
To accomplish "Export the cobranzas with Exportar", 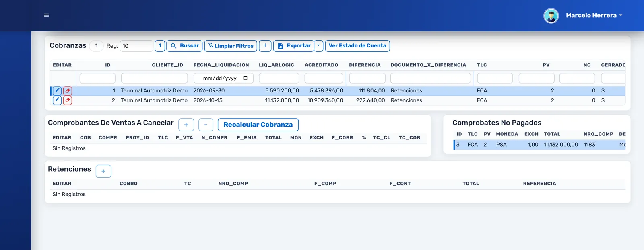I will pyautogui.click(x=294, y=46).
